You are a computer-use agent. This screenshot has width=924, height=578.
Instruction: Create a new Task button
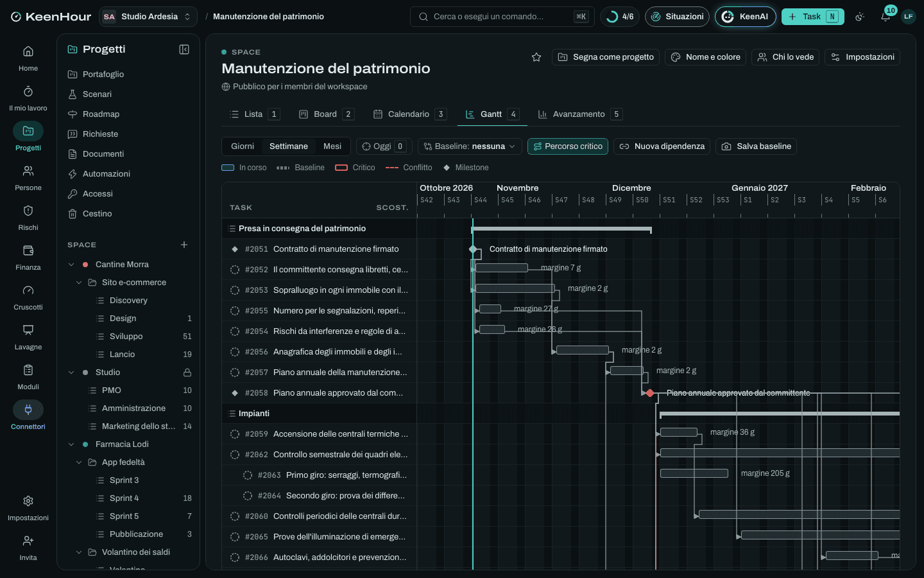(x=812, y=17)
